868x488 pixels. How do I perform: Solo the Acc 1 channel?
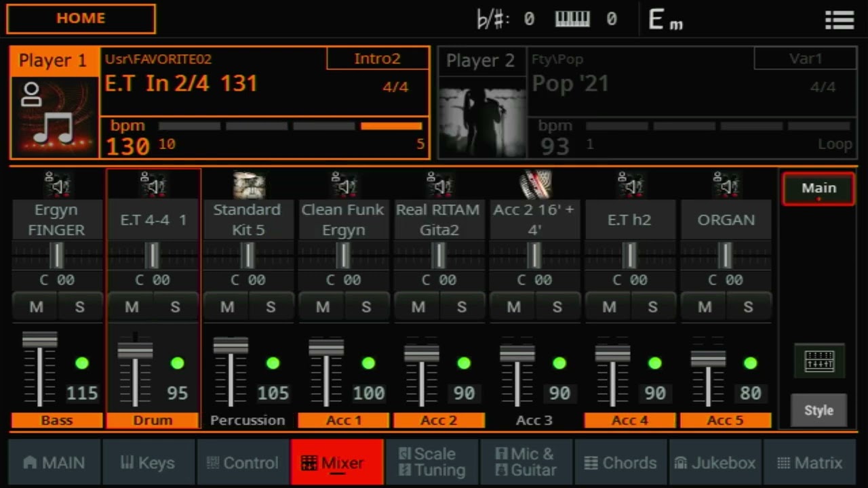pos(367,307)
